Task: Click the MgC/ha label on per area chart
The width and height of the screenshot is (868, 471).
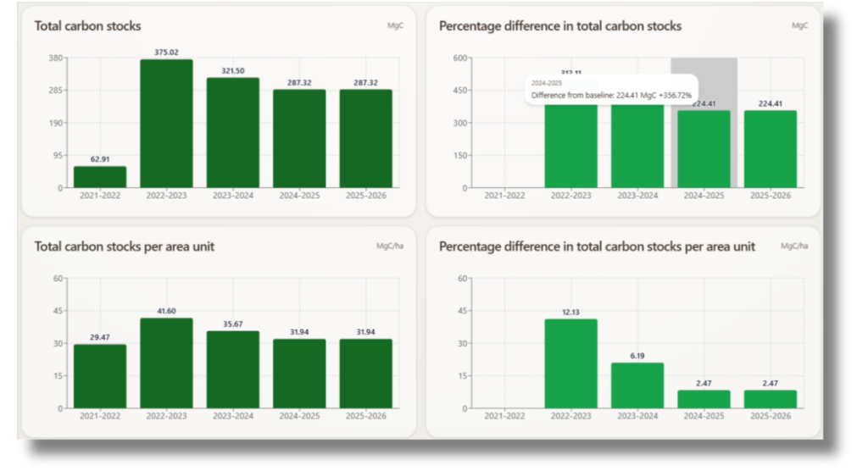Action: pyautogui.click(x=390, y=246)
